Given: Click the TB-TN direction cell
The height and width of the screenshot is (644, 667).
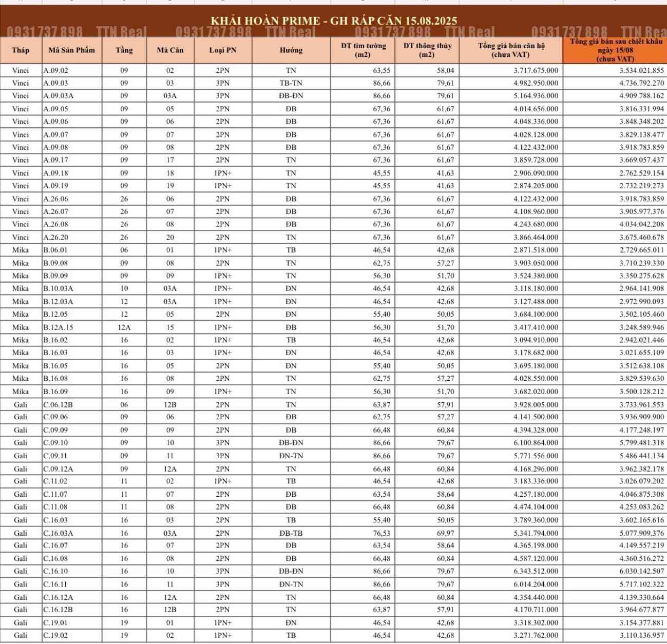Looking at the screenshot, I should point(291,83).
